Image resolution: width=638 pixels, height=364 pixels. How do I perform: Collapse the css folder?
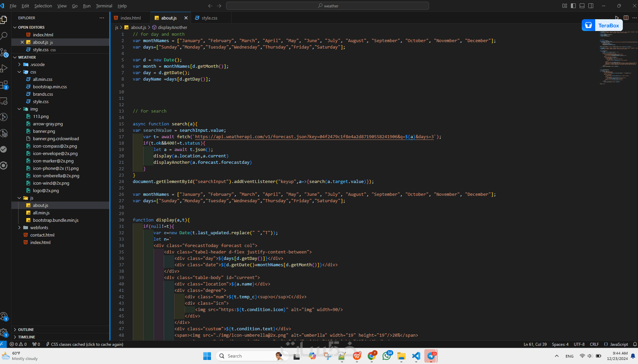pos(33,72)
